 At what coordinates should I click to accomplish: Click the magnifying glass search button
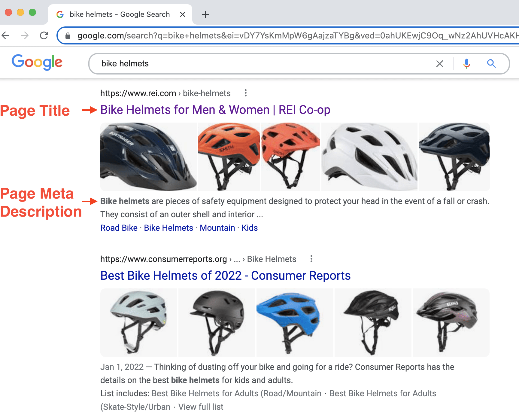(491, 64)
